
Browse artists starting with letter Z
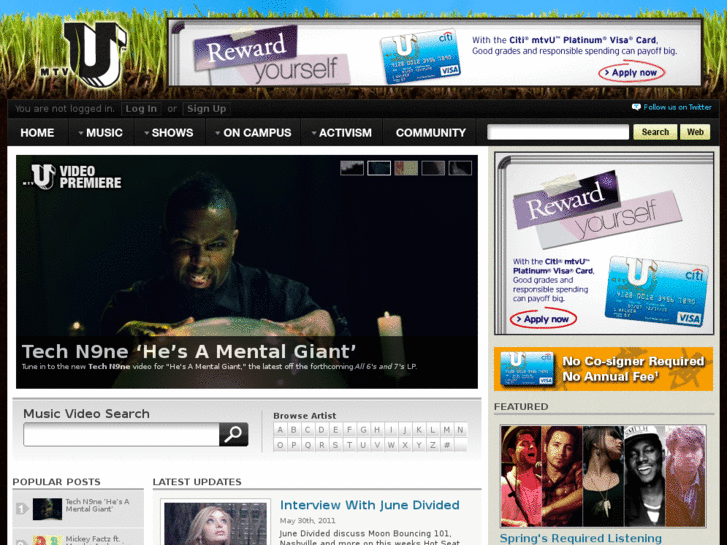433,445
